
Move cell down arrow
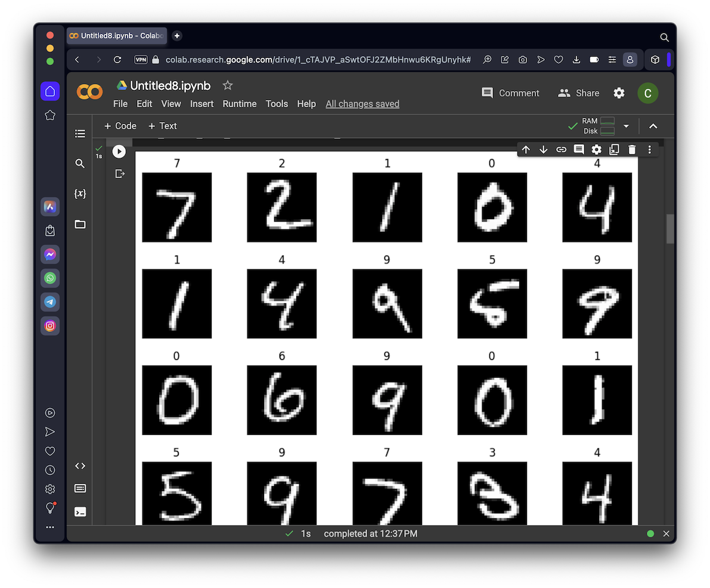543,150
